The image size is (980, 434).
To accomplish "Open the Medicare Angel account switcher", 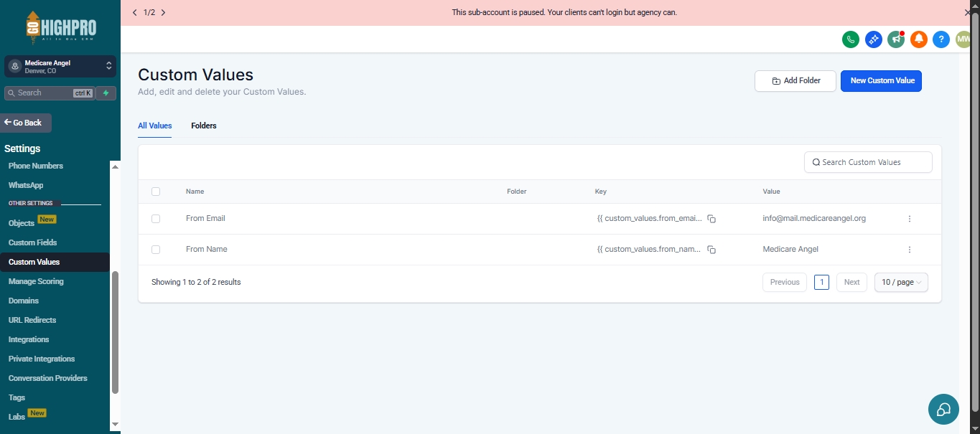I will [60, 67].
